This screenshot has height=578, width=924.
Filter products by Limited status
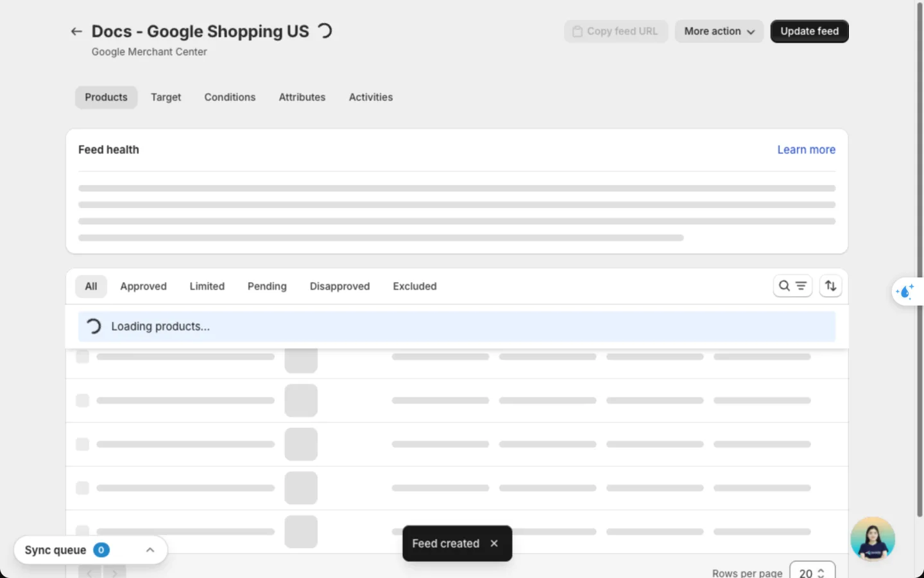(207, 286)
